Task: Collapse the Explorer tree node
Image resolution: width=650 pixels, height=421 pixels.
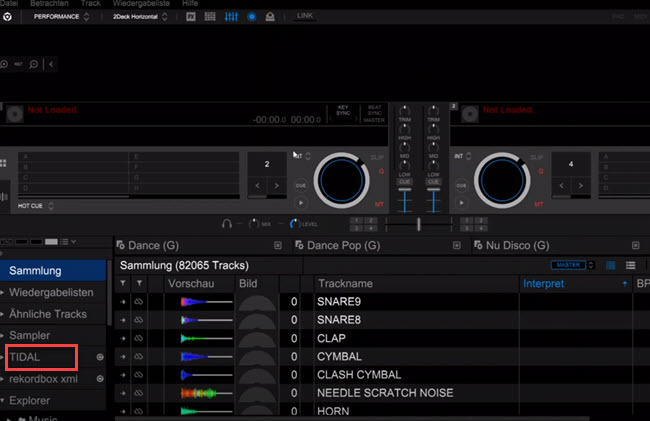Action: 2,400
